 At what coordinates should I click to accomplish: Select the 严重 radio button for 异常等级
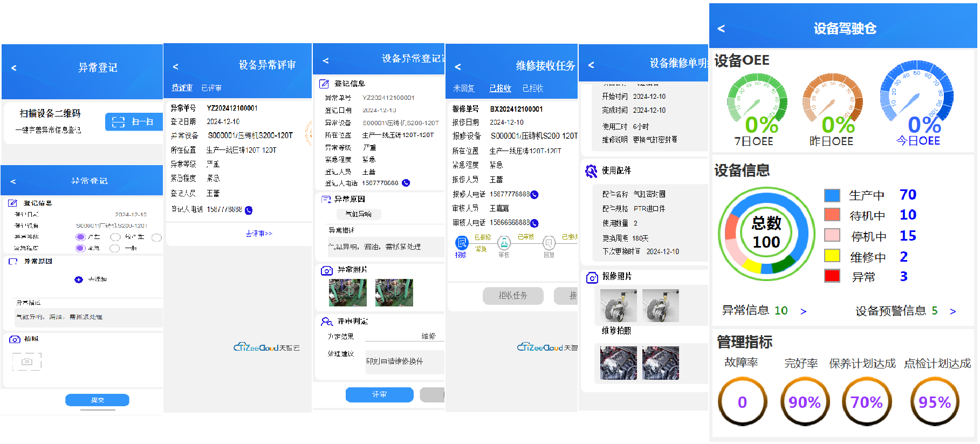point(80,237)
